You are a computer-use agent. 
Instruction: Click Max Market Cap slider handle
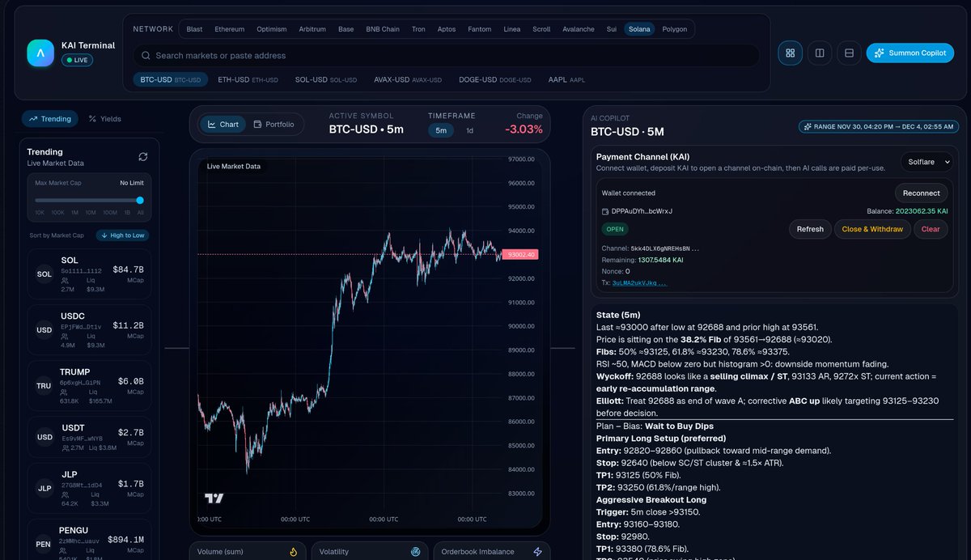140,200
